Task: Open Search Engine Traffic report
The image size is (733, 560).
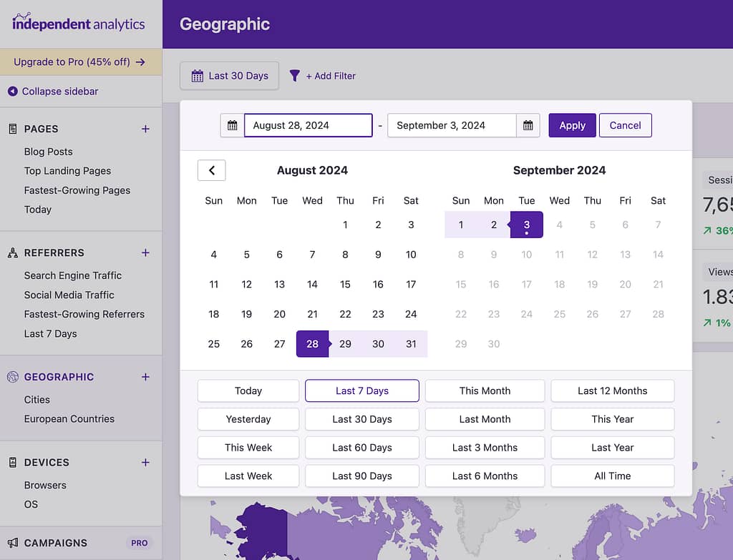Action: [73, 275]
